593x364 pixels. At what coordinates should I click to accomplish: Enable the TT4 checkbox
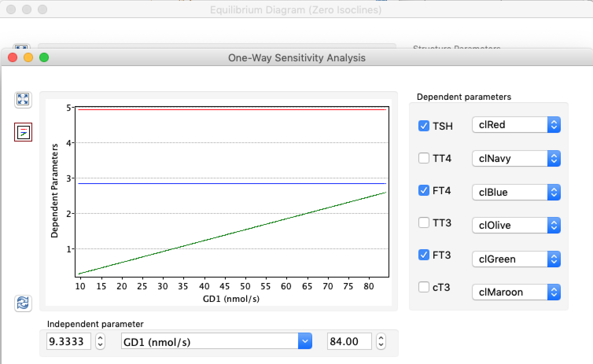point(424,158)
